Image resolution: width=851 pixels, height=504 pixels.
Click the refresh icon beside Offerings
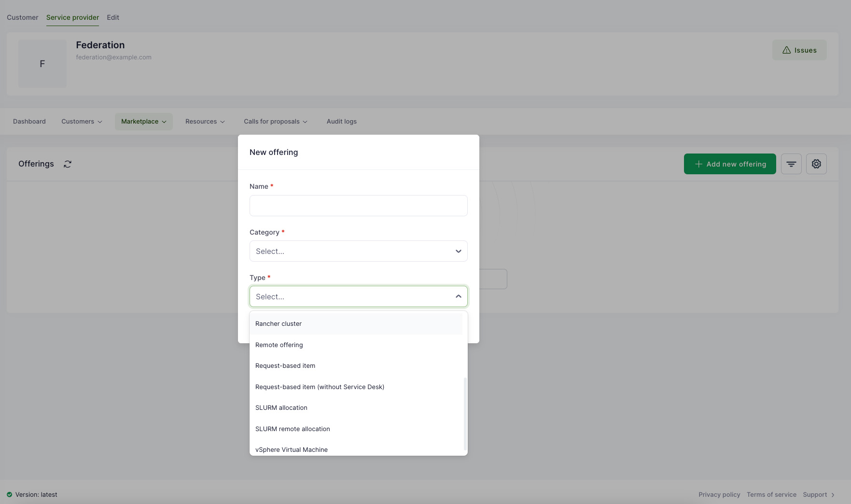(68, 164)
